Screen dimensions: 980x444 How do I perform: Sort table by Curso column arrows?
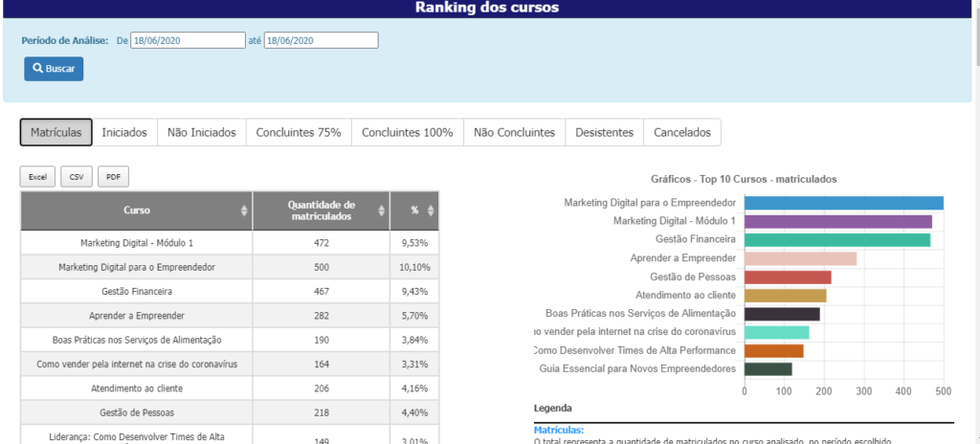(244, 211)
